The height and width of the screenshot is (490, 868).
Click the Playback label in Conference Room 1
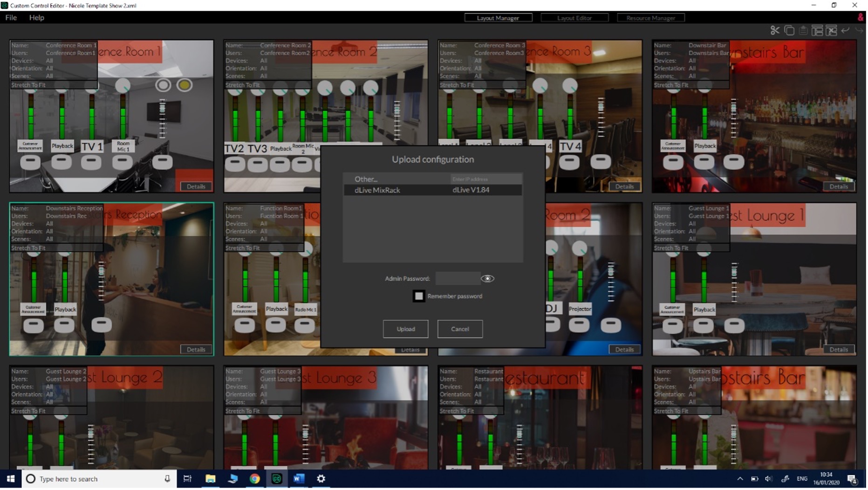pos(62,146)
